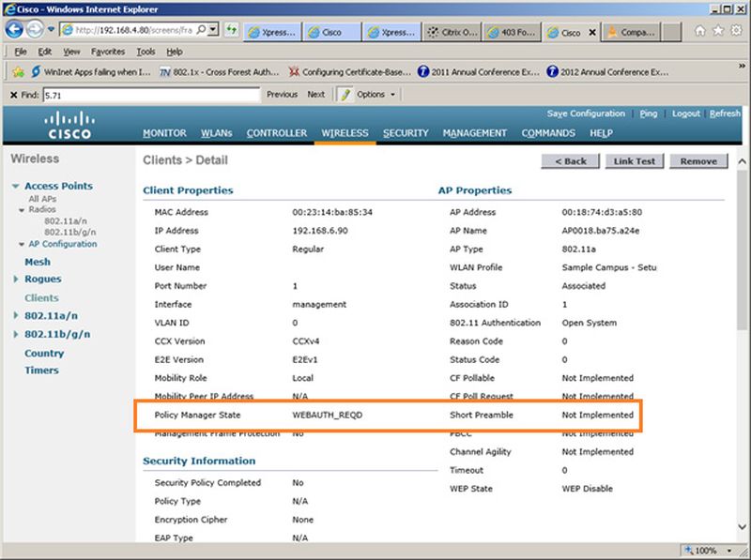
Task: Click Next in Find bar
Action: (316, 95)
